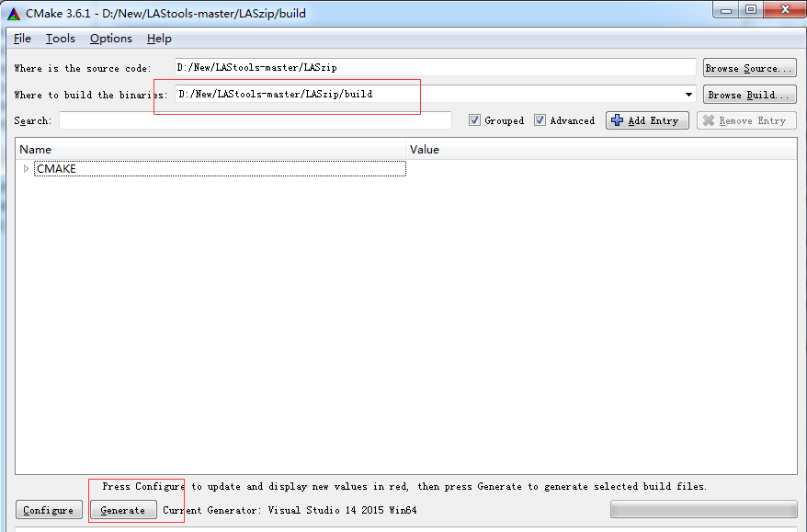Screen dimensions: 807x532
Task: Maximize the CMake window
Action: [751, 10]
